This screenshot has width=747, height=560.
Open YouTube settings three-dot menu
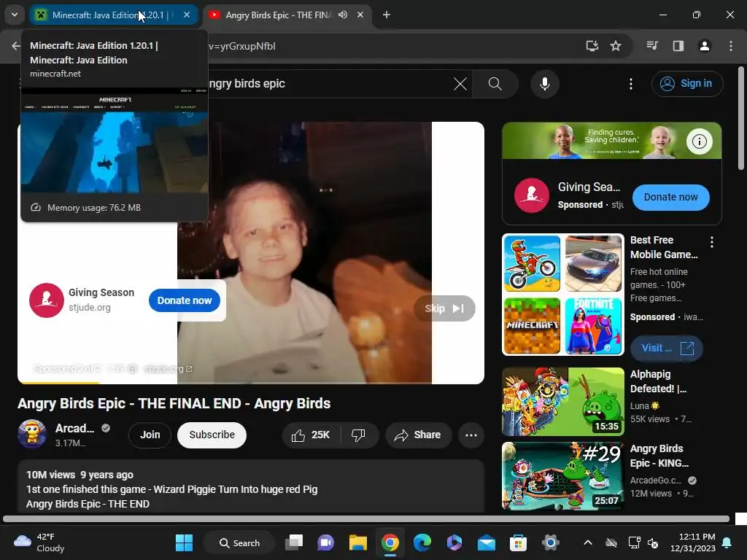[631, 84]
